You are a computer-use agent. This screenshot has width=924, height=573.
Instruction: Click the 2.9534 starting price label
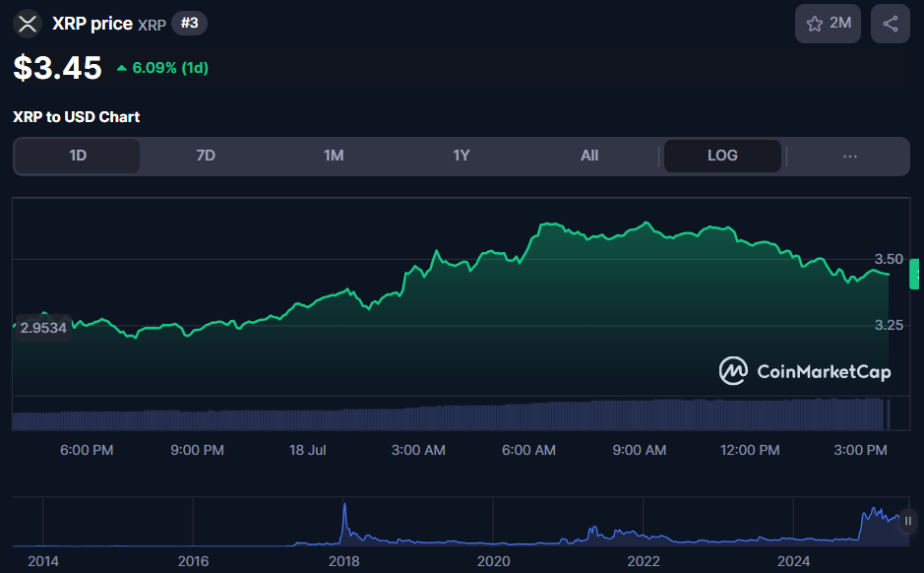pyautogui.click(x=43, y=328)
